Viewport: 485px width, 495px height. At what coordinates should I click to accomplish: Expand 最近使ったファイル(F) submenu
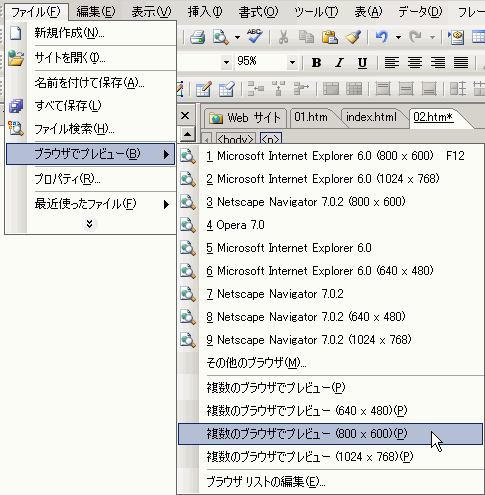click(91, 204)
